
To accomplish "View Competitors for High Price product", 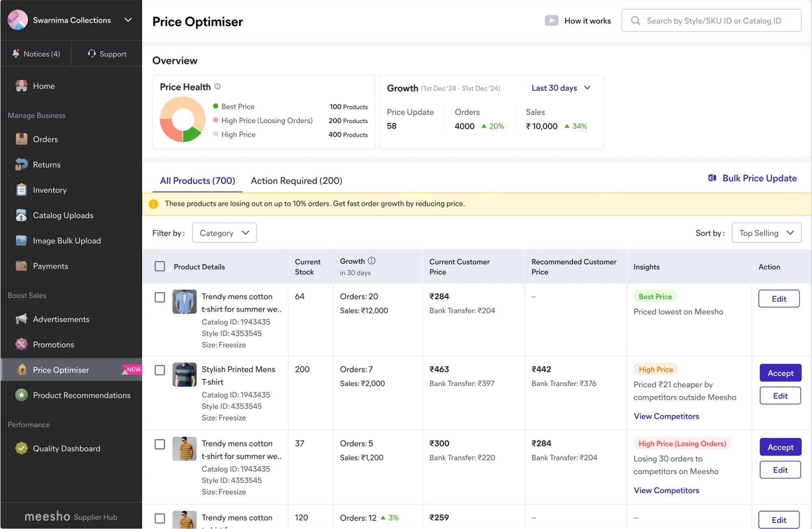I will pos(666,416).
